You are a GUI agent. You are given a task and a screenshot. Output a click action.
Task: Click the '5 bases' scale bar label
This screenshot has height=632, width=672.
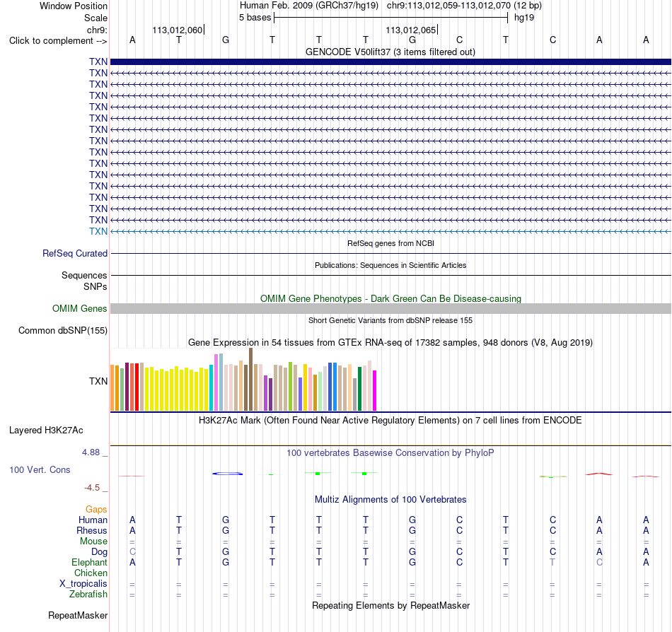[255, 18]
